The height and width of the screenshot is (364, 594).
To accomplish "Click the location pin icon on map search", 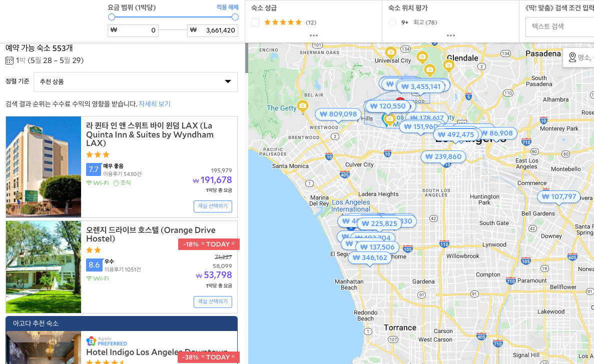I will tap(572, 57).
